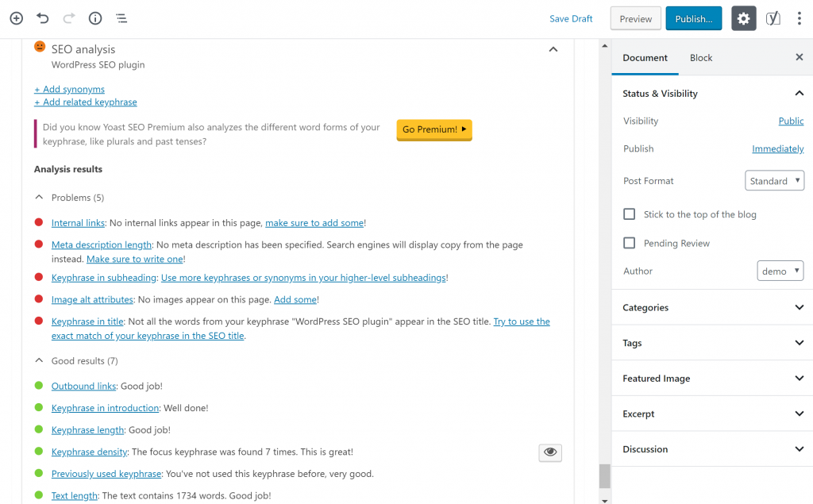
Task: Toggle keyphrase density highlight eye icon
Action: click(549, 452)
